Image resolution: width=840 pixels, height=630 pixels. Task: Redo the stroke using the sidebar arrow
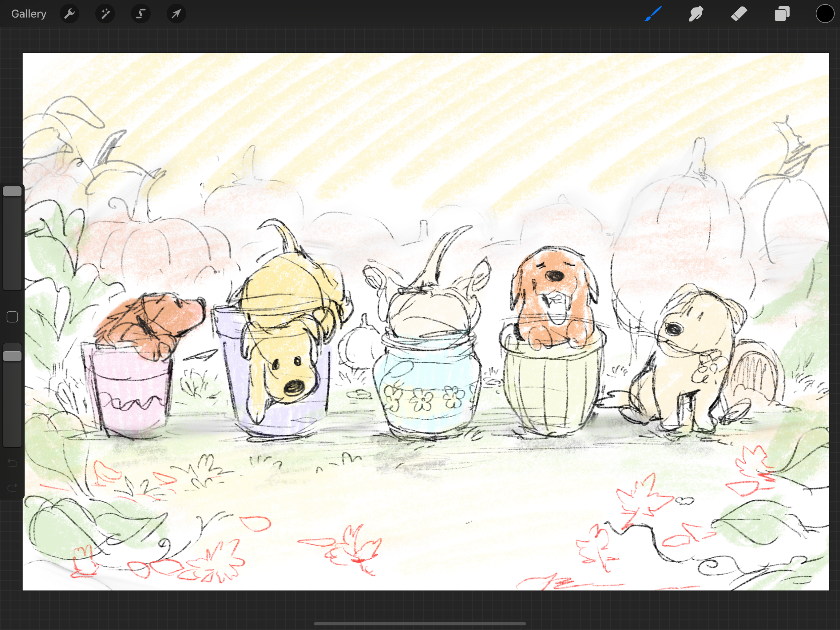[x=12, y=487]
